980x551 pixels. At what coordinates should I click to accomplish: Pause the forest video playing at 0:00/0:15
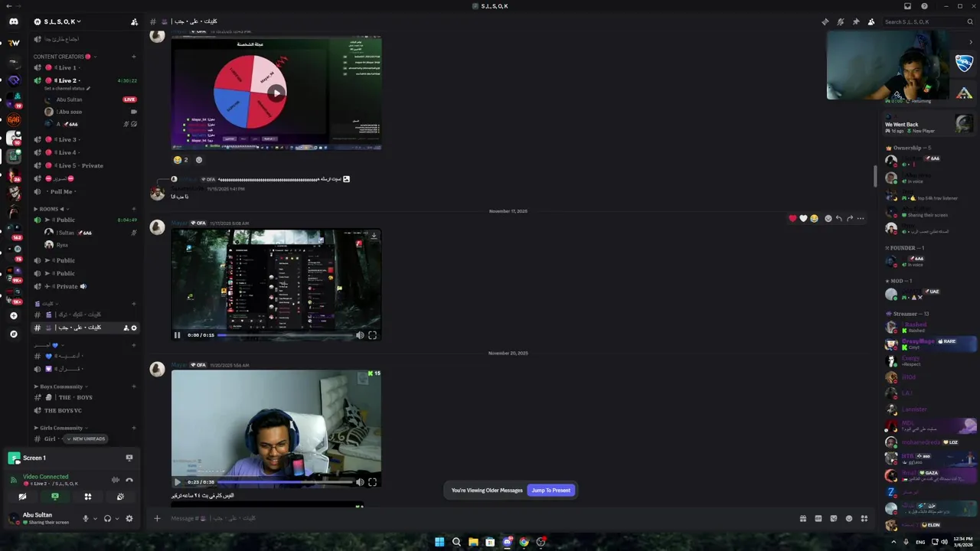pos(177,335)
